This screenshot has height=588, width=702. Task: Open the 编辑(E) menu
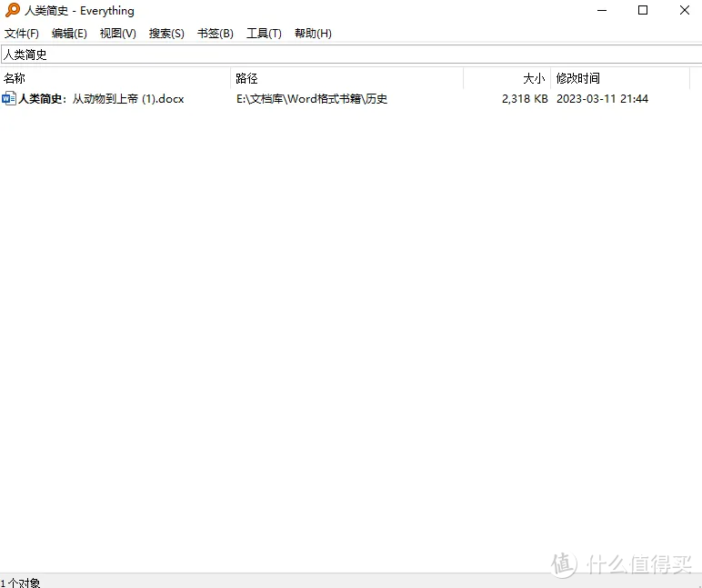(x=69, y=34)
